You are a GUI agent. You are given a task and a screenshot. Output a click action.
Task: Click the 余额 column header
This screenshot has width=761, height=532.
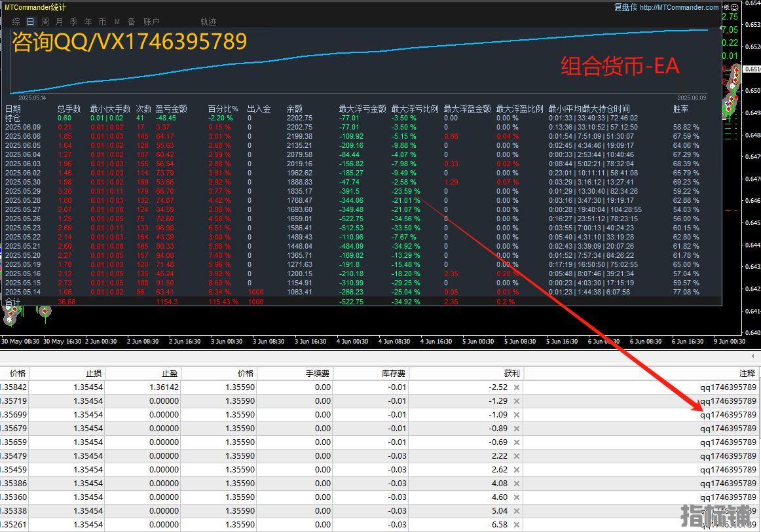294,109
